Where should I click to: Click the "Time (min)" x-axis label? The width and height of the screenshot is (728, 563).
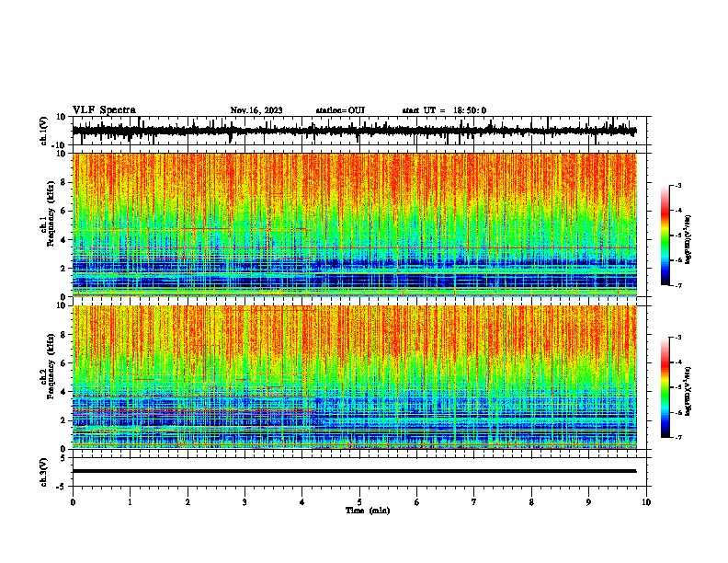click(368, 511)
